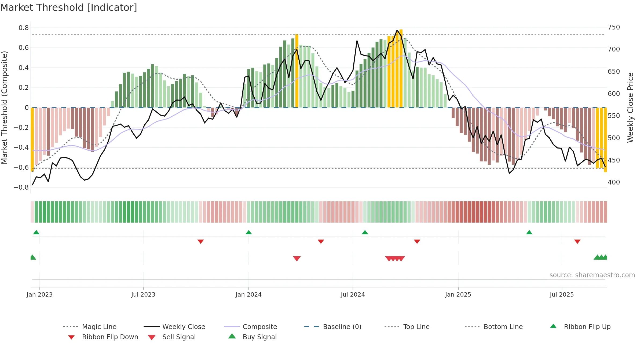This screenshot has height=362, width=644.
Task: Toggle the Top Line legend entry
Action: (x=407, y=327)
